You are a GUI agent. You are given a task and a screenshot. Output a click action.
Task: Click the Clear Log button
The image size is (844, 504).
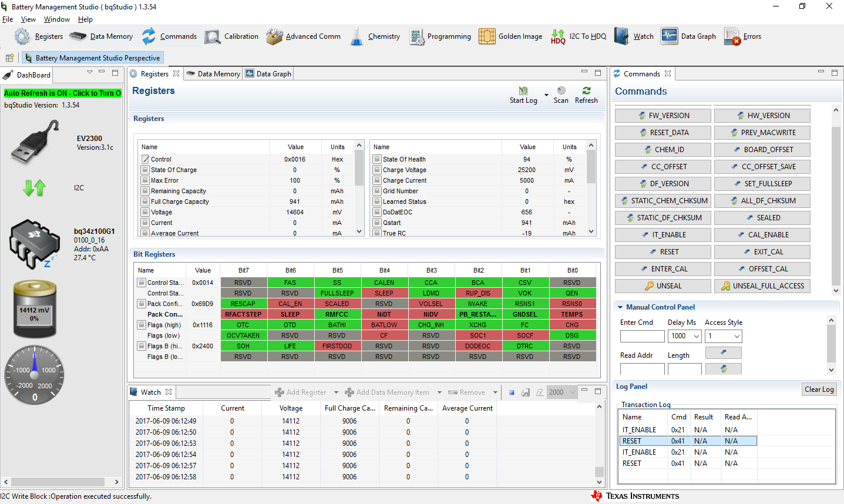click(x=819, y=389)
